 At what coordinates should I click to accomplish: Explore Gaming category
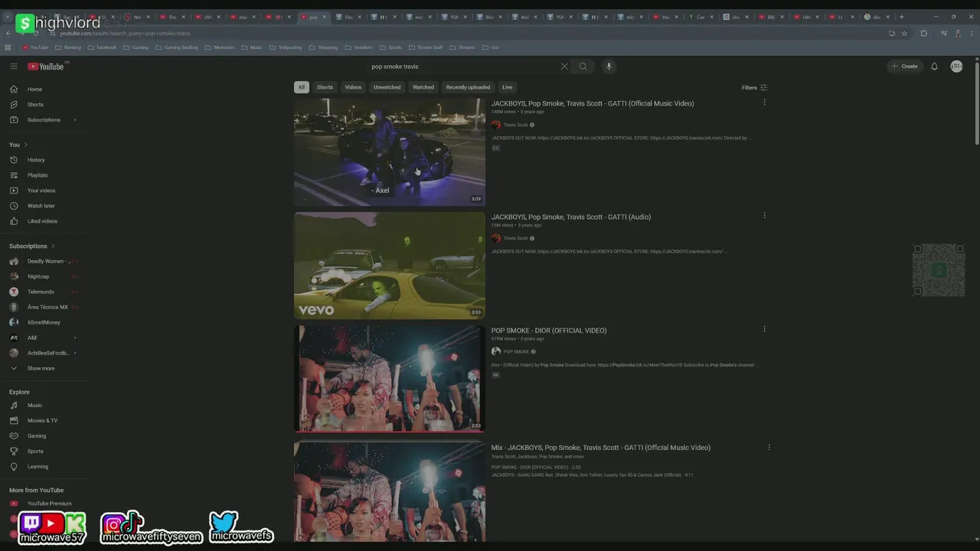coord(44,436)
